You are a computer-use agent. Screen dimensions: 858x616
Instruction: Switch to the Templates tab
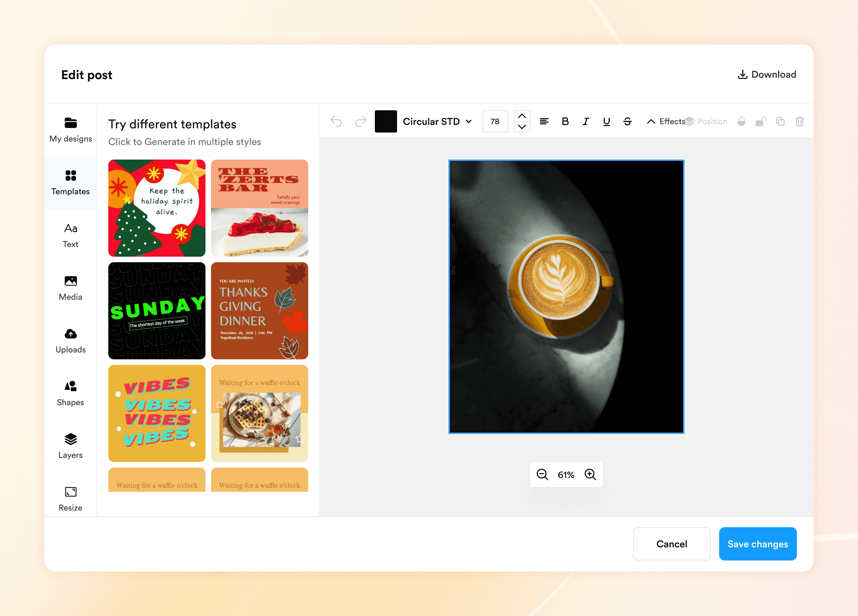tap(70, 183)
